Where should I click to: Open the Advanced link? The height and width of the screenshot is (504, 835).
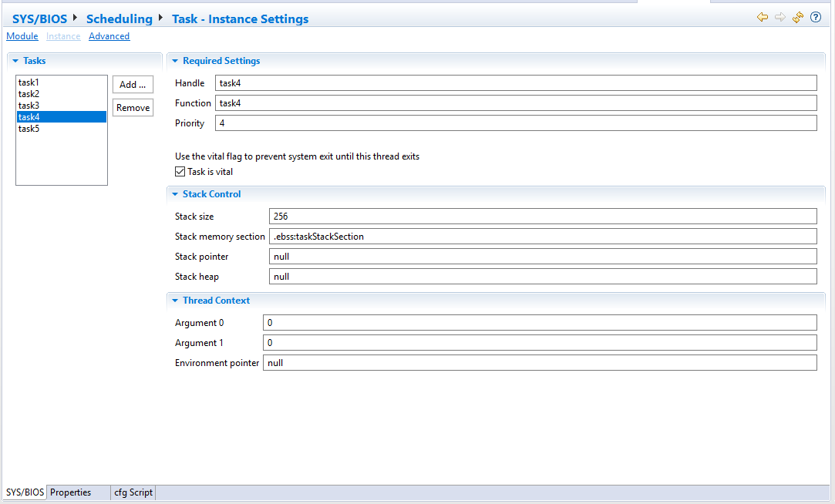pos(109,36)
